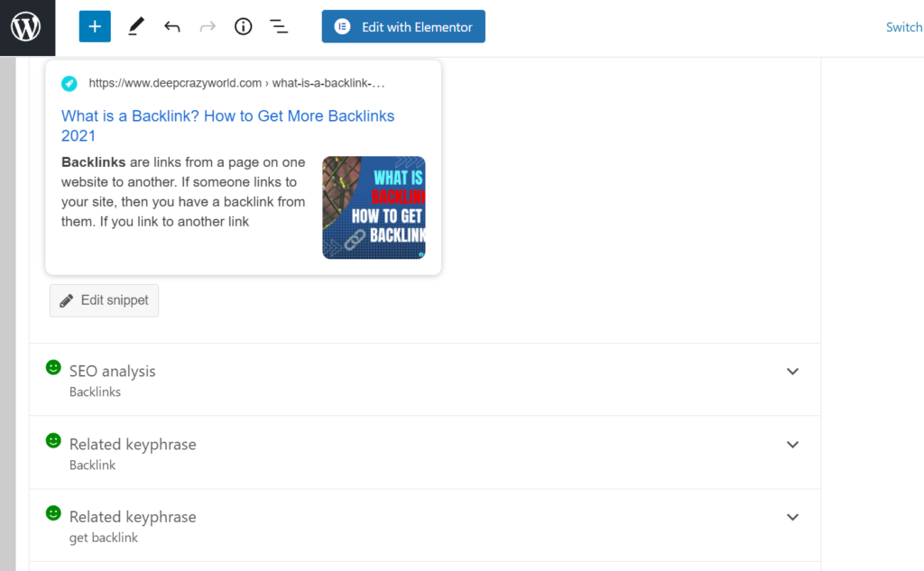Undo the last change
This screenshot has width=924, height=571.
click(x=172, y=26)
